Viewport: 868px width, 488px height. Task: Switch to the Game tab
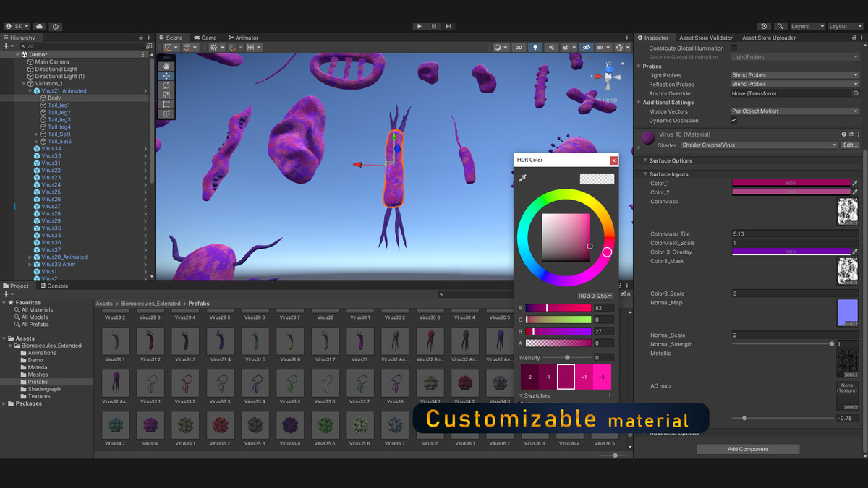[x=205, y=38]
